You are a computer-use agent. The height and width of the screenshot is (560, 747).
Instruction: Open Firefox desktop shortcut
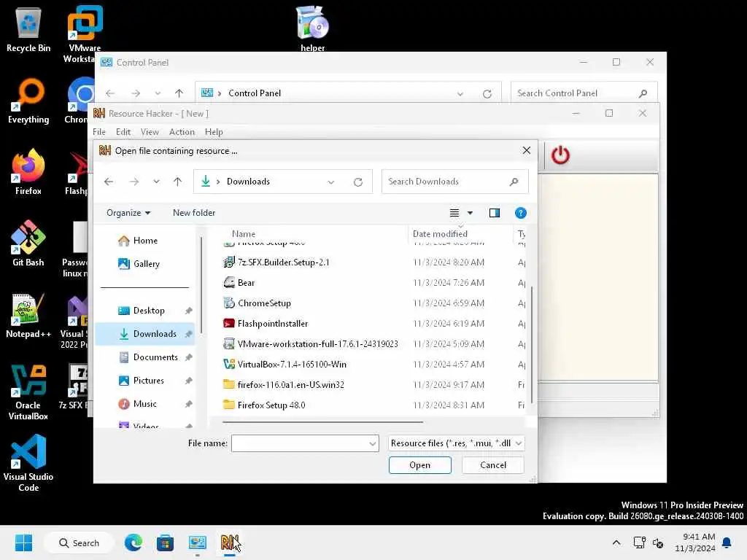(28, 172)
